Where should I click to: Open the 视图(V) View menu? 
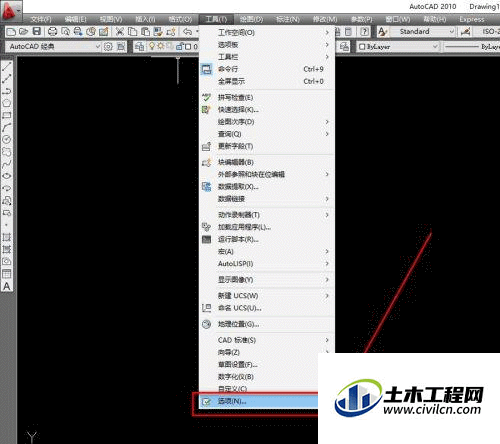click(x=111, y=19)
